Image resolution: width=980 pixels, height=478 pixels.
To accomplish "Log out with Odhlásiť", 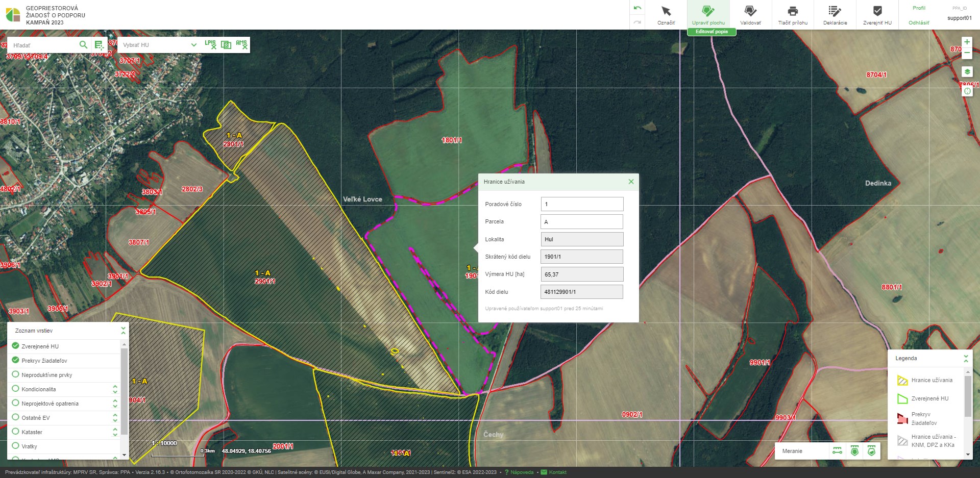I will pyautogui.click(x=919, y=22).
